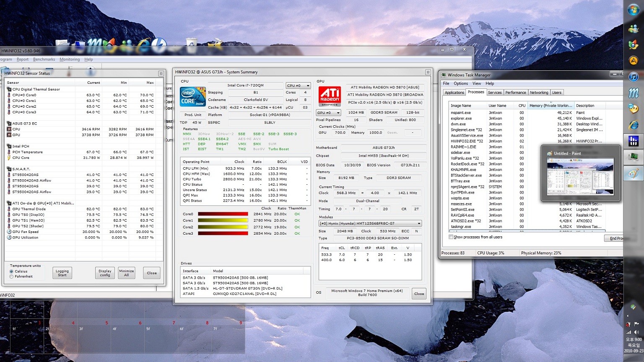This screenshot has width=644, height=362.
Task: Click the Core0 clock usage bar
Action: pos(223,214)
